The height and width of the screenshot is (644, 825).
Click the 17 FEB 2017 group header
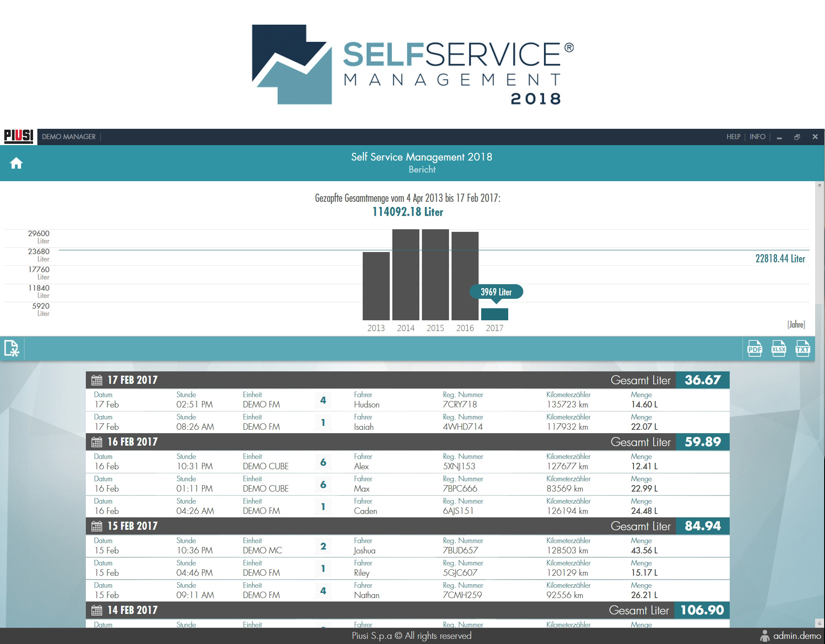(407, 380)
